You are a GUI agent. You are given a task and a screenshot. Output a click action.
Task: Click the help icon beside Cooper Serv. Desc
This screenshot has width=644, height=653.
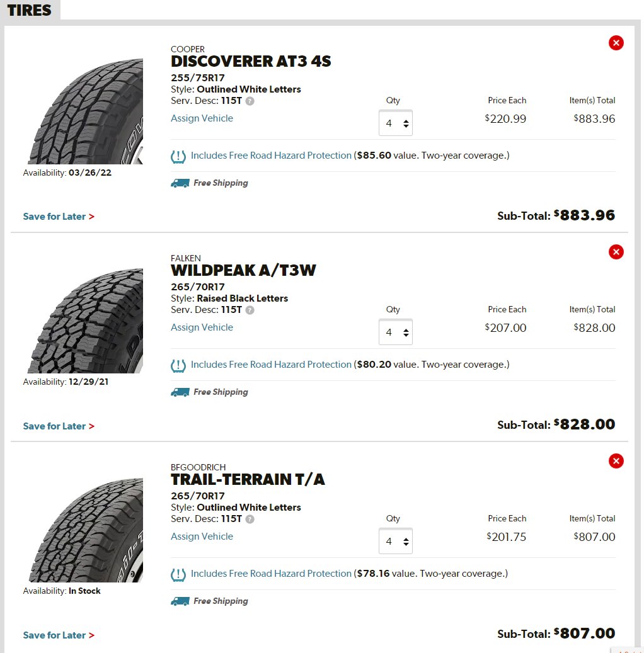(x=250, y=101)
